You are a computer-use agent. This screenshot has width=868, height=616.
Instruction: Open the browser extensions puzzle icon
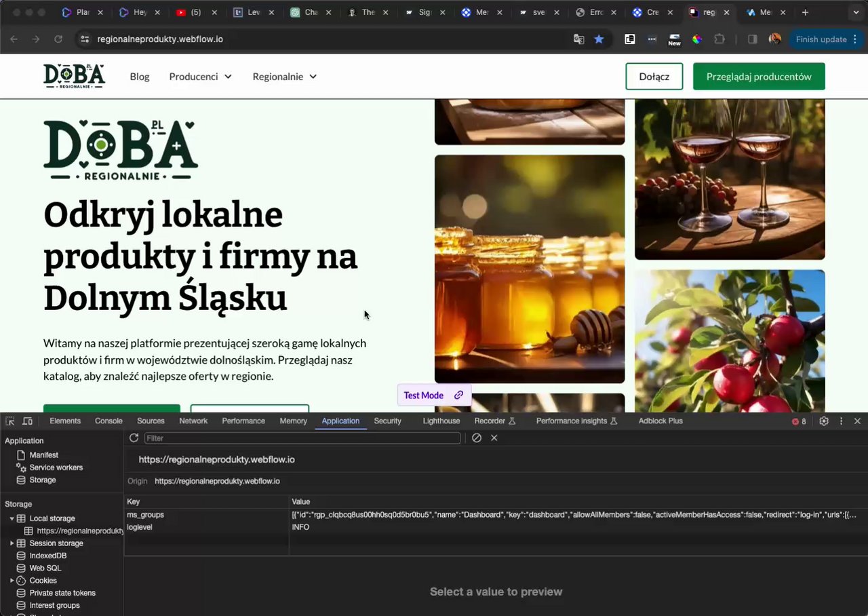(719, 39)
